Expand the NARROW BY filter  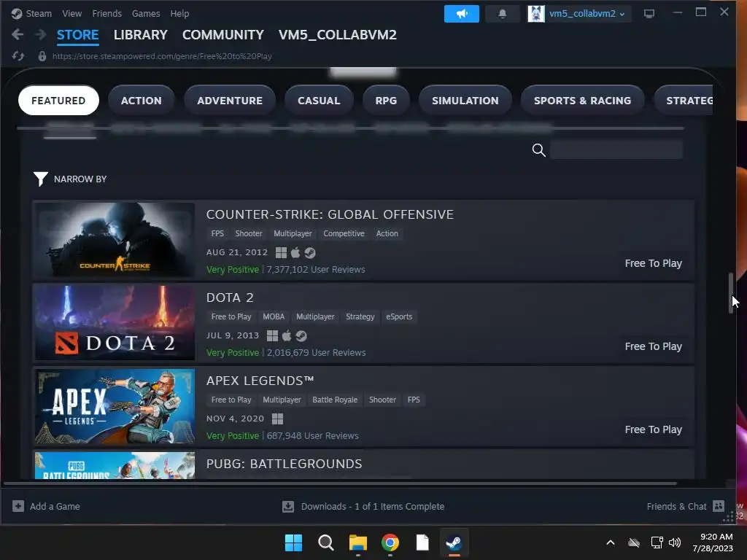pyautogui.click(x=80, y=179)
